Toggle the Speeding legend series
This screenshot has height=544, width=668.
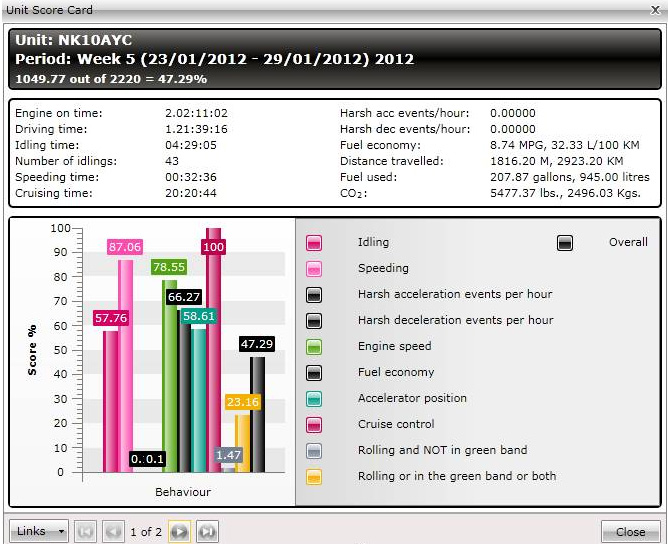[x=314, y=269]
